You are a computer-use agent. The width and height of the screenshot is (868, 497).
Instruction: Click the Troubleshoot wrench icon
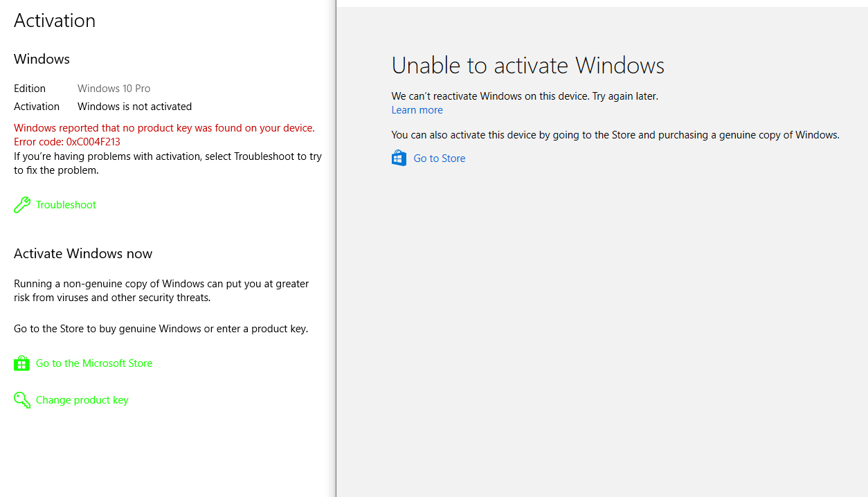[x=22, y=205]
